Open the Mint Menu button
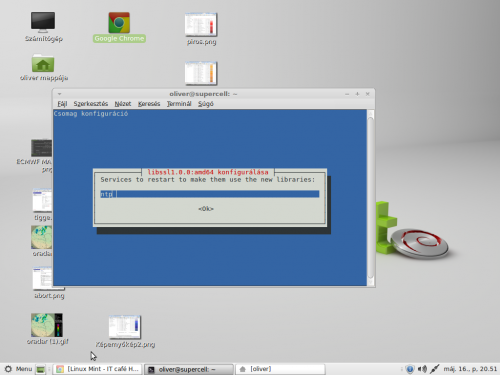Screen dimensions: 500x375 tap(19, 369)
